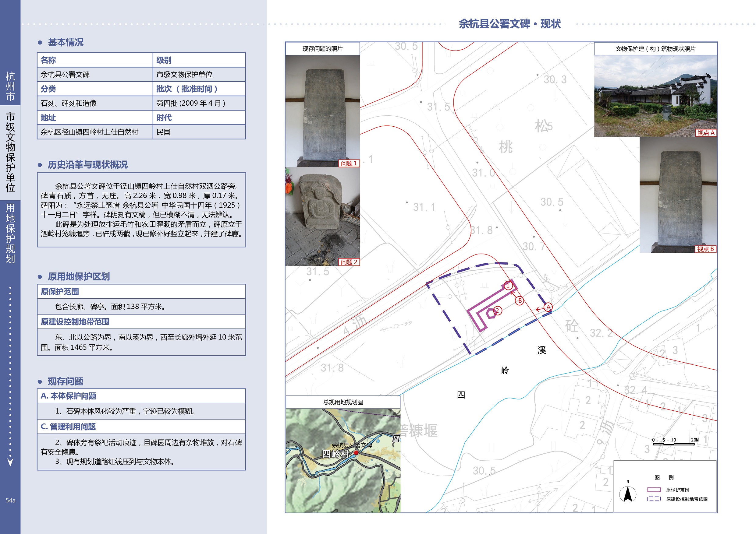
Task: Click the magenta 原保护范围 legend swatch
Action: pos(654,490)
